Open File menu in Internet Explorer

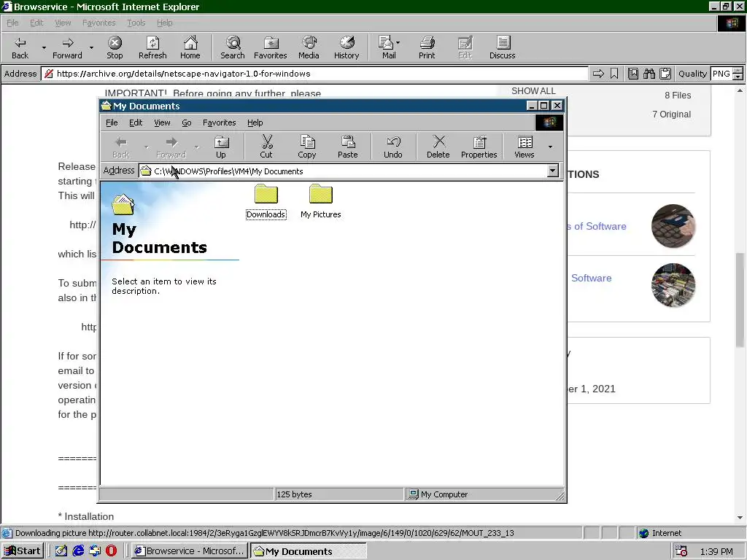12,23
